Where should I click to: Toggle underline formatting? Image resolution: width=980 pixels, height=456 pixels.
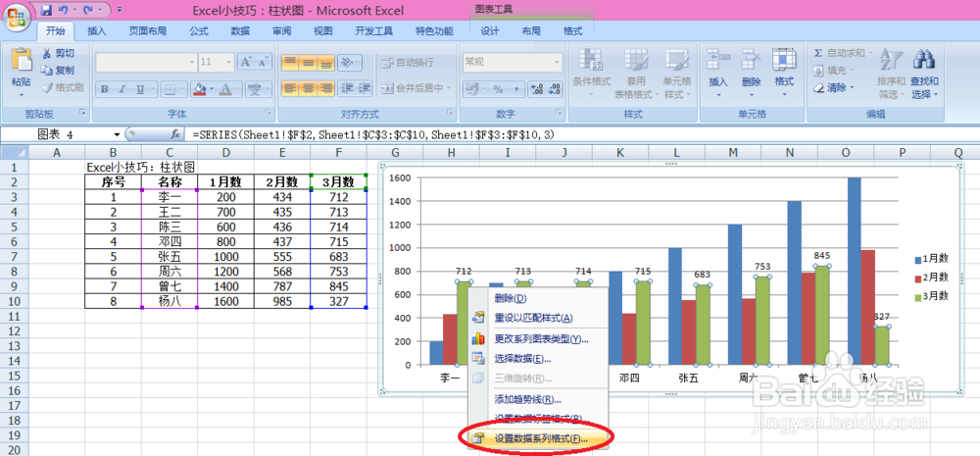click(139, 89)
